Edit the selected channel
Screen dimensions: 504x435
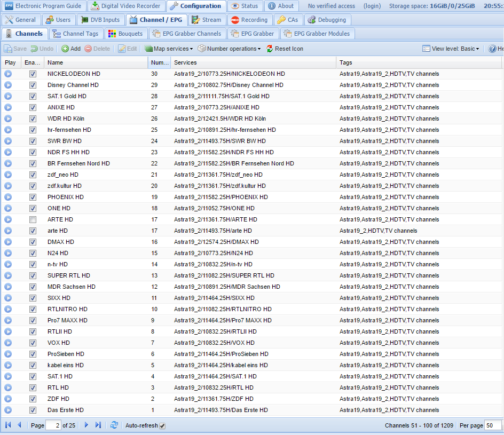[128, 49]
